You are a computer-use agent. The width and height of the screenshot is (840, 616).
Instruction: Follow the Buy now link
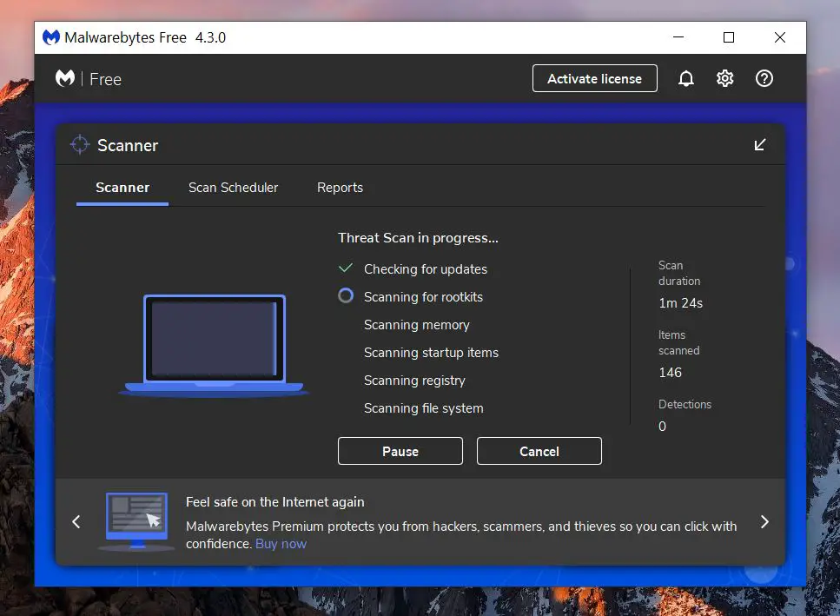pyautogui.click(x=281, y=544)
